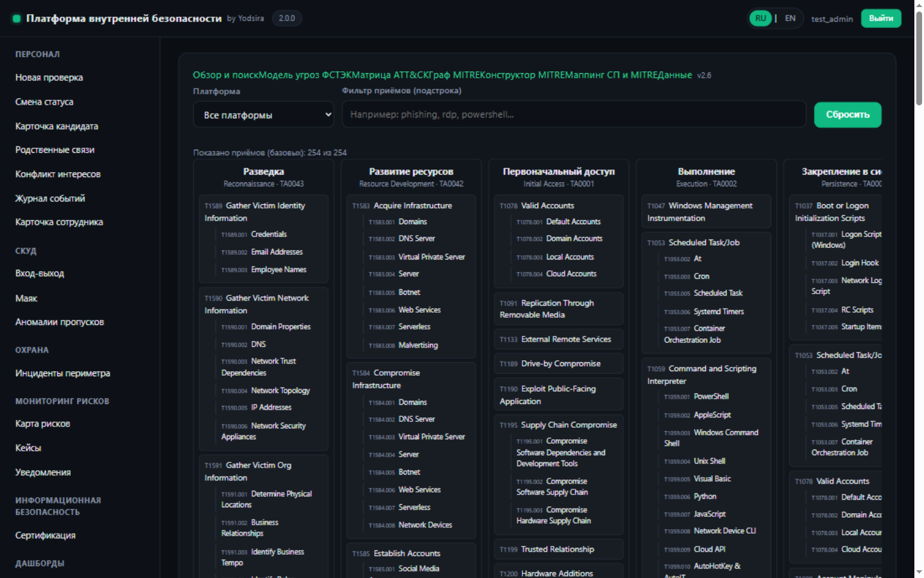Select T1133 External Remote Services technique
The height and width of the screenshot is (578, 924).
click(558, 339)
